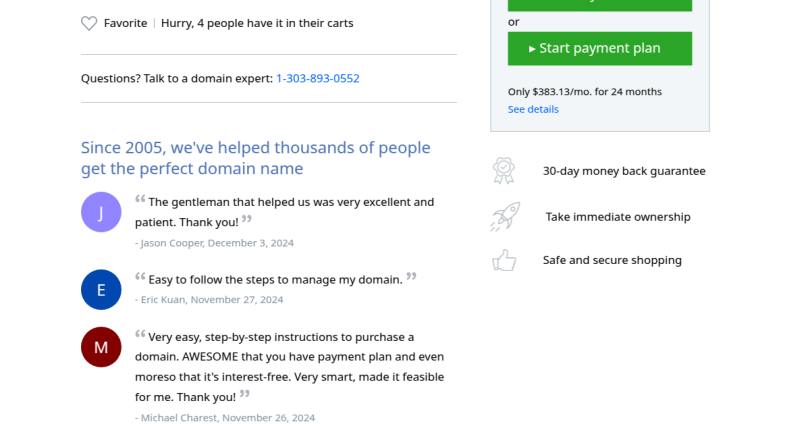The height and width of the screenshot is (424, 810).
Task: Click Michael Charest's review text
Action: coord(289,366)
